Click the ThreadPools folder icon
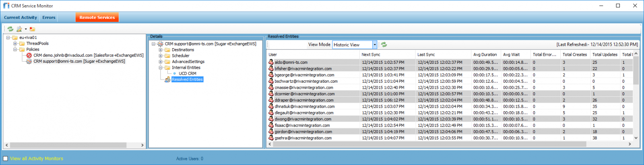 [22, 43]
